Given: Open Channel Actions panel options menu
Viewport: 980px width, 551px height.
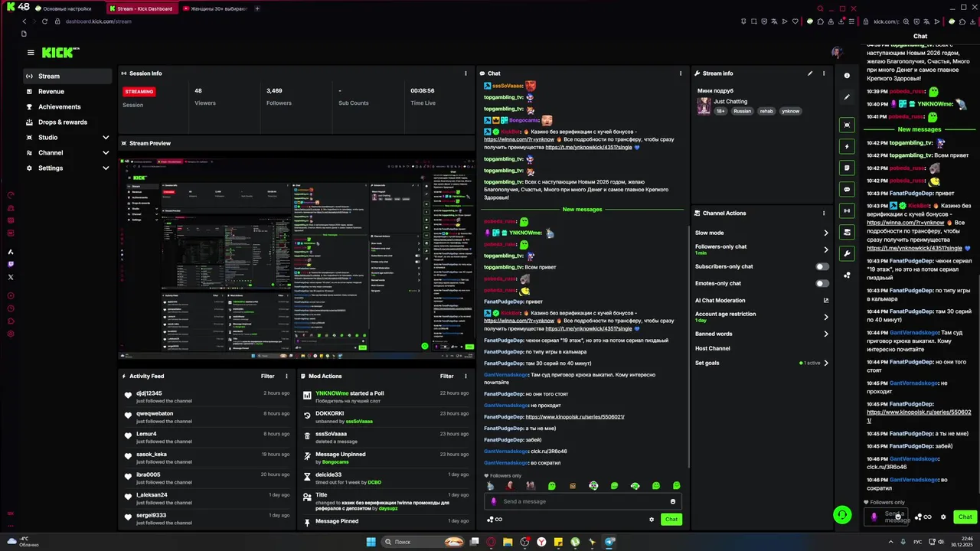Looking at the screenshot, I should 824,214.
